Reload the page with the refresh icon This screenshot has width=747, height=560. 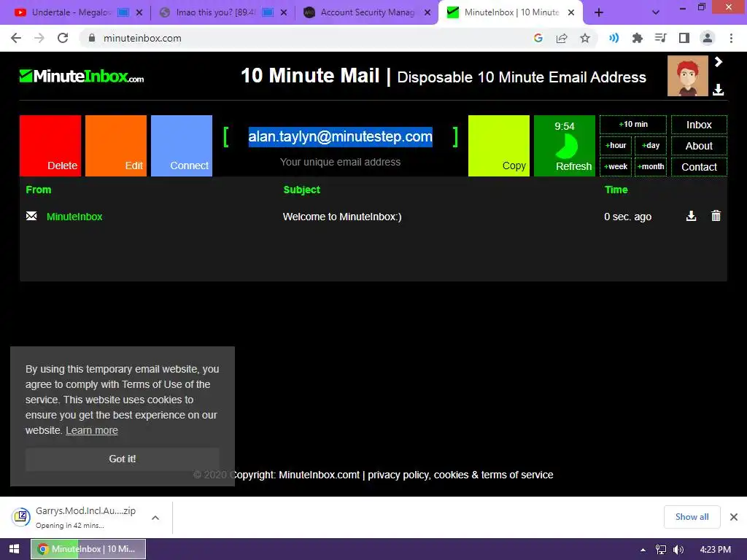63,38
